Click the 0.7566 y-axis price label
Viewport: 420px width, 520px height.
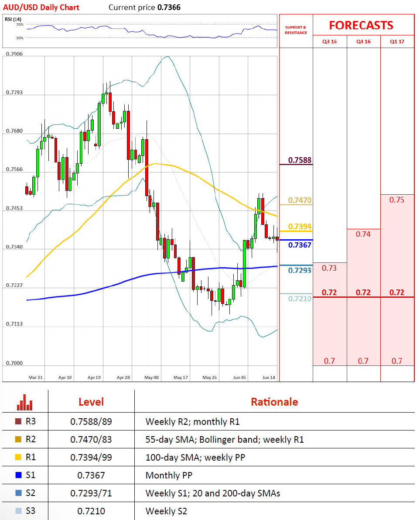14,169
